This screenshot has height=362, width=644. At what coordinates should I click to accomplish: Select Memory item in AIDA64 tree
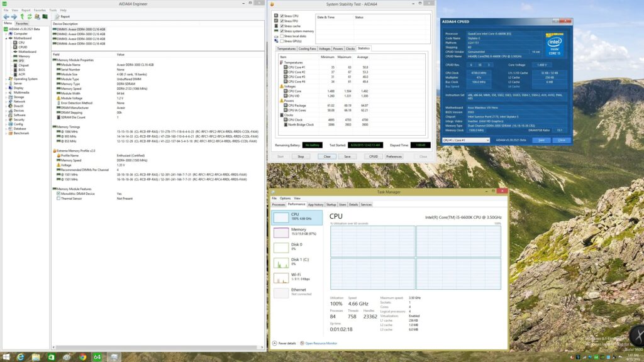[24, 56]
